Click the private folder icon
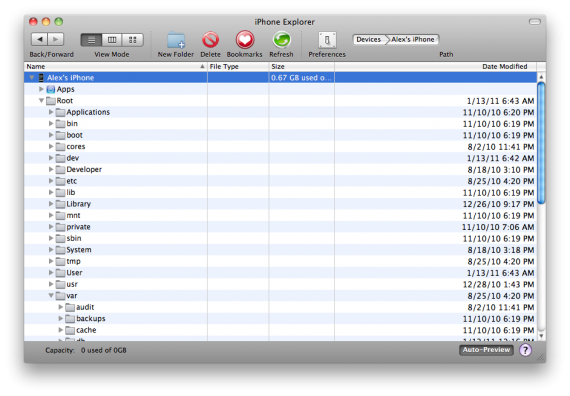Screen dimensions: 570x396 60,227
